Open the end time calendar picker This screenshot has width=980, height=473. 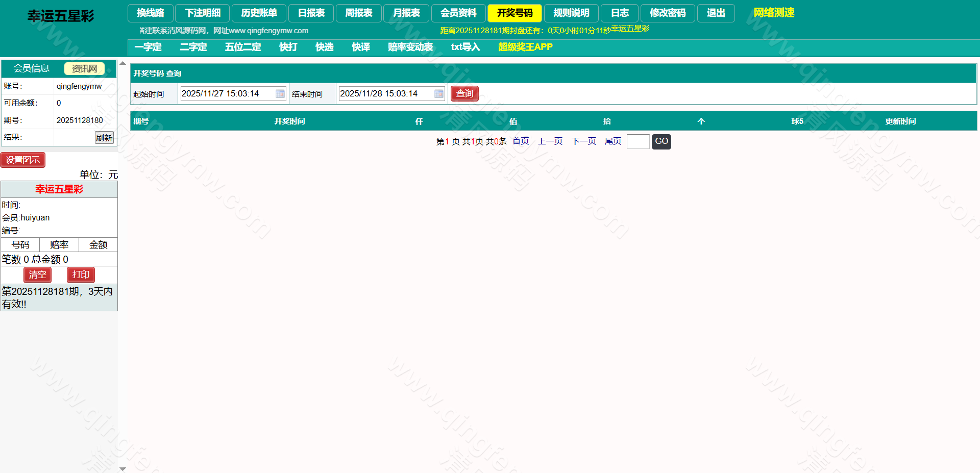(x=438, y=93)
